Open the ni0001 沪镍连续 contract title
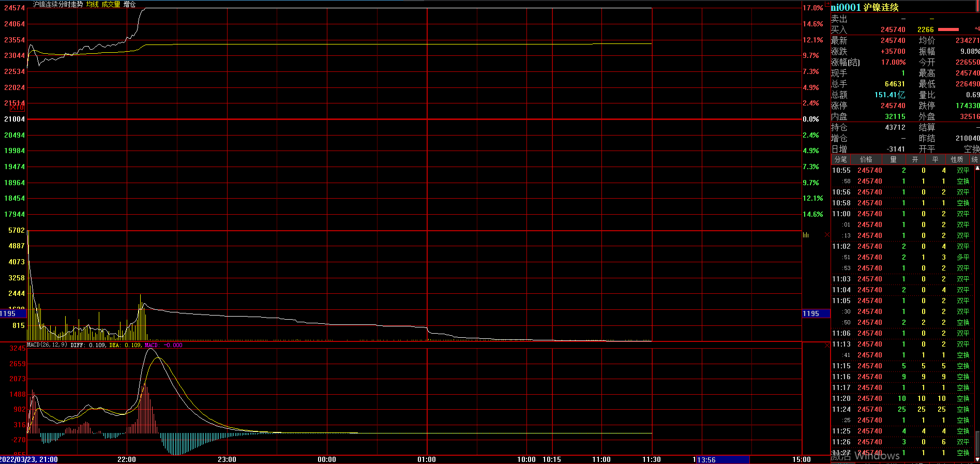Image resolution: width=980 pixels, height=464 pixels. pos(865,7)
